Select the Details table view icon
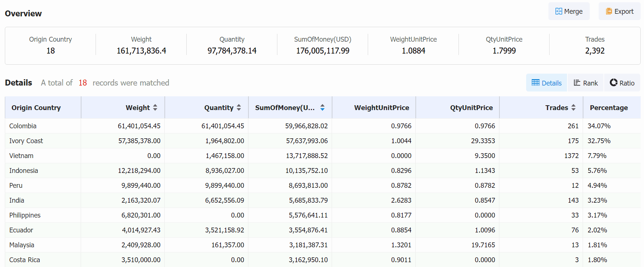 pos(535,83)
